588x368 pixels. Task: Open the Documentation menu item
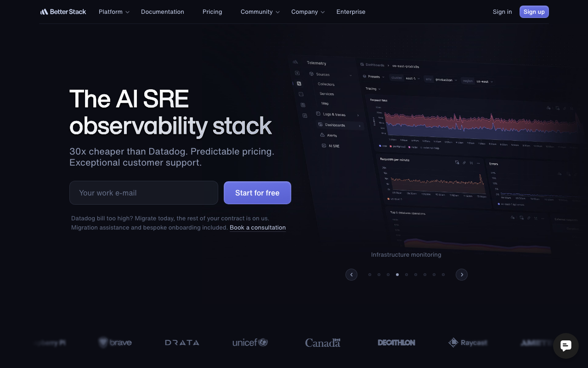[163, 11]
